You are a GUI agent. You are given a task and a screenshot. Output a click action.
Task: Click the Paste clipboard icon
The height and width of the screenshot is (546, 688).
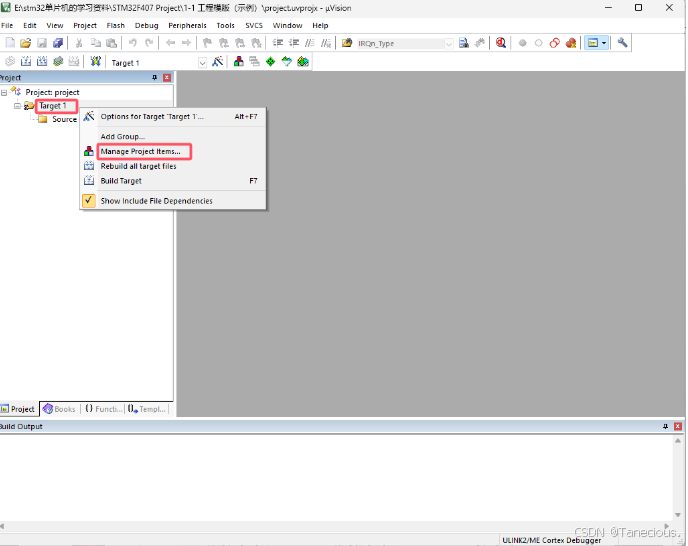pos(111,43)
